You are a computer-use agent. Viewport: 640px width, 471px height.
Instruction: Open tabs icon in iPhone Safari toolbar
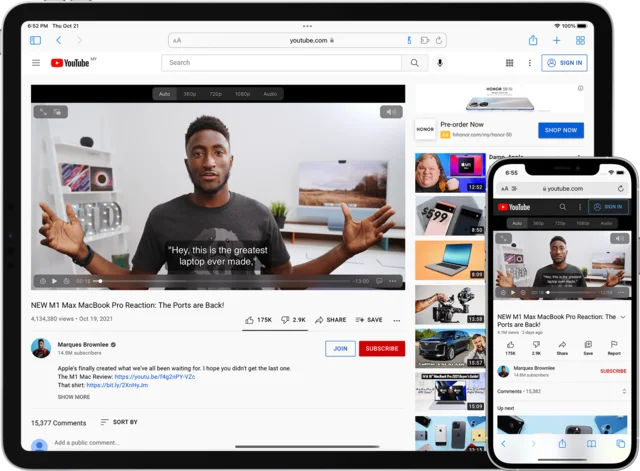621,444
